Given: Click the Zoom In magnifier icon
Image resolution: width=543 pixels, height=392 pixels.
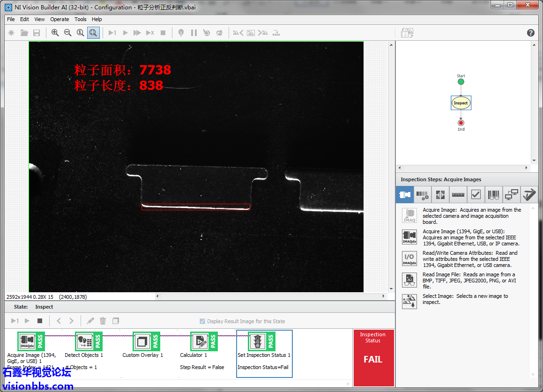Looking at the screenshot, I should pos(55,33).
